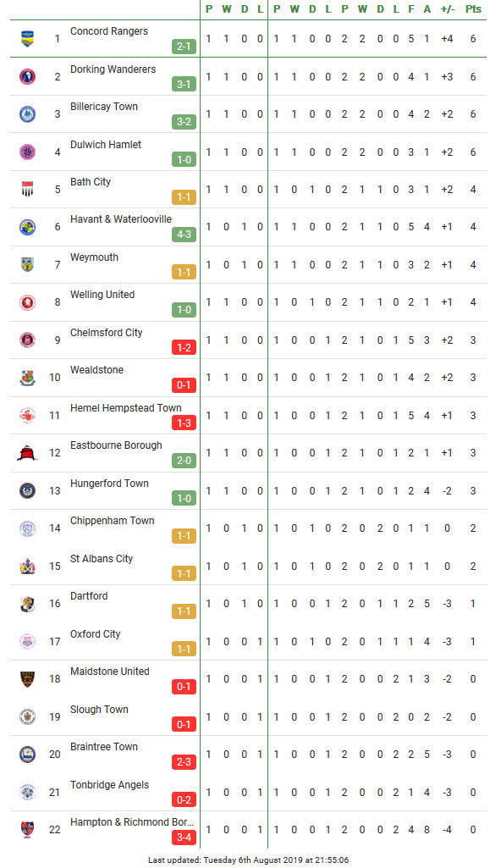Click the Pts column header
The height and width of the screenshot is (868, 501).
tap(473, 8)
